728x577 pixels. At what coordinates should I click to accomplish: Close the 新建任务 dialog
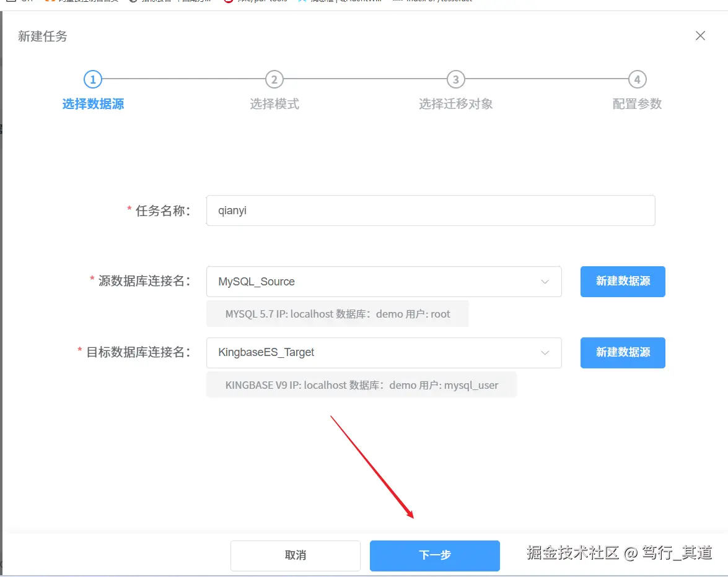pyautogui.click(x=700, y=35)
